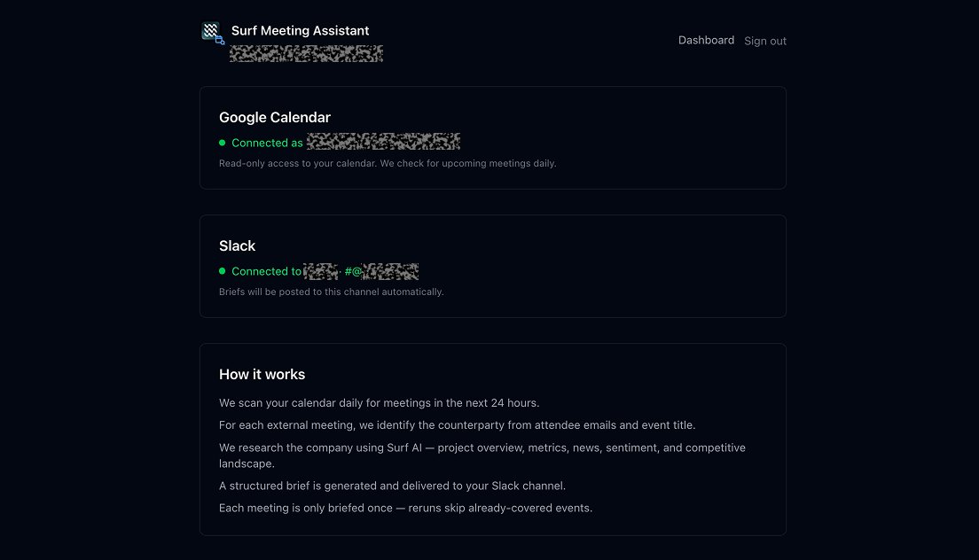Click the Surf wave logo icon
The image size is (979, 560).
210,31
